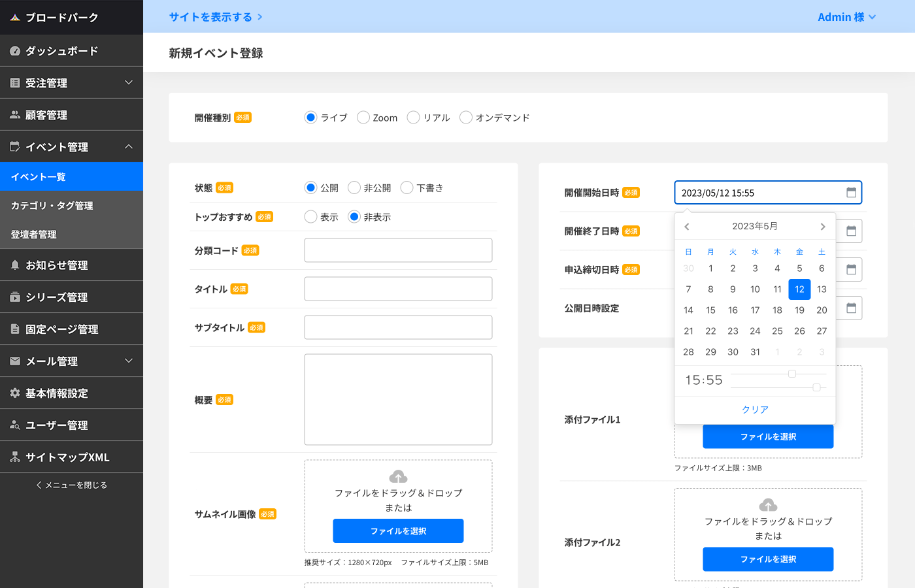Click the サイトマップXML tree icon
The width and height of the screenshot is (915, 588).
coord(15,457)
